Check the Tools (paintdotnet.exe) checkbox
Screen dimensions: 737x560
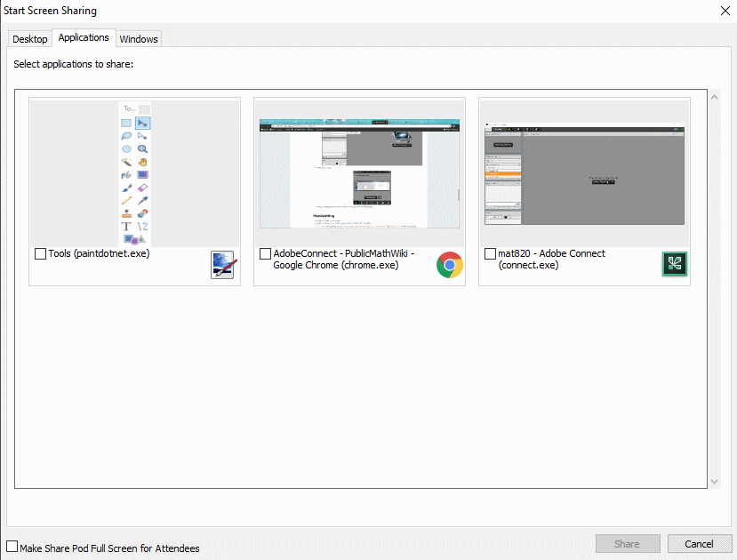pyautogui.click(x=40, y=253)
